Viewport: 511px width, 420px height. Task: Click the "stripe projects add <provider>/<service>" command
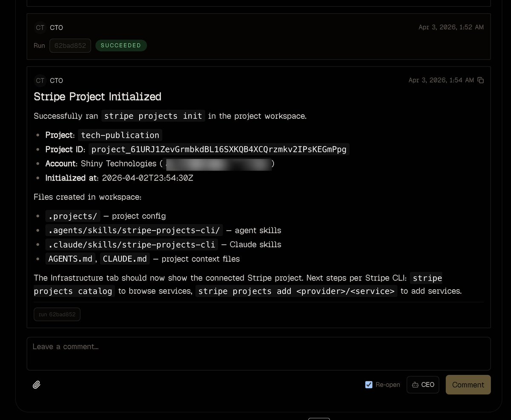tap(296, 291)
